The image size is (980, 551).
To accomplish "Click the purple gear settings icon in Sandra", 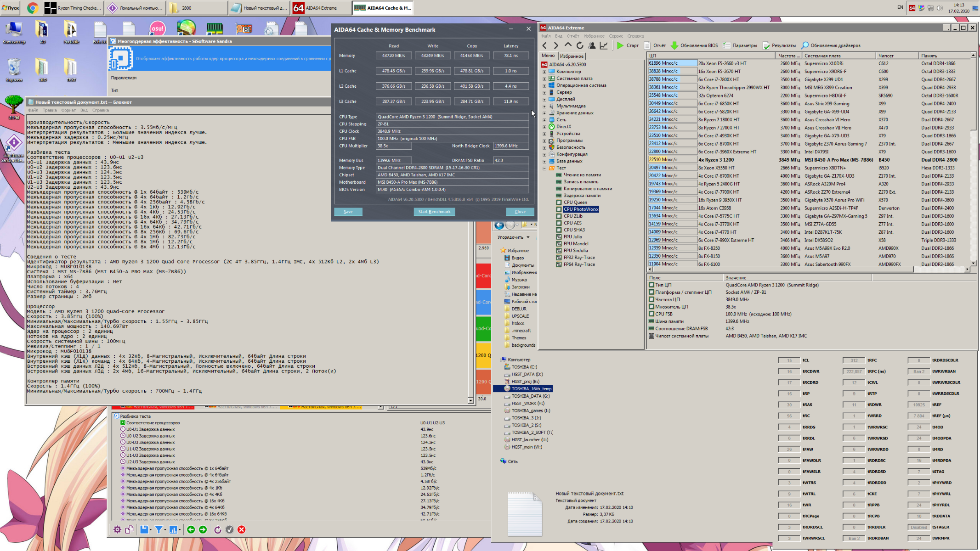I will coord(118,529).
